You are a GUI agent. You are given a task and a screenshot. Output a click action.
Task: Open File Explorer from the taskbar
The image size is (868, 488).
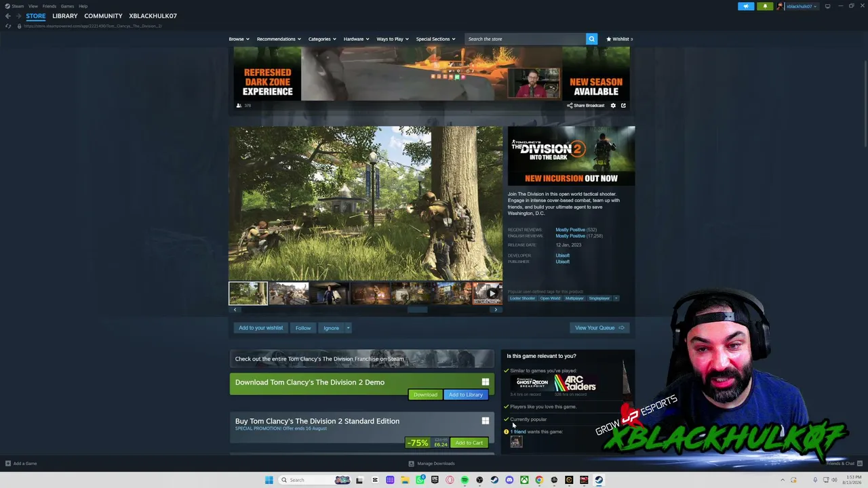click(x=405, y=480)
